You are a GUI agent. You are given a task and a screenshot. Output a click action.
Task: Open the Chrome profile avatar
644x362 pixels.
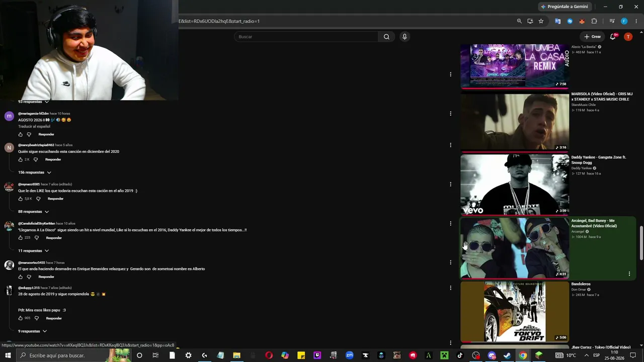coord(624,21)
